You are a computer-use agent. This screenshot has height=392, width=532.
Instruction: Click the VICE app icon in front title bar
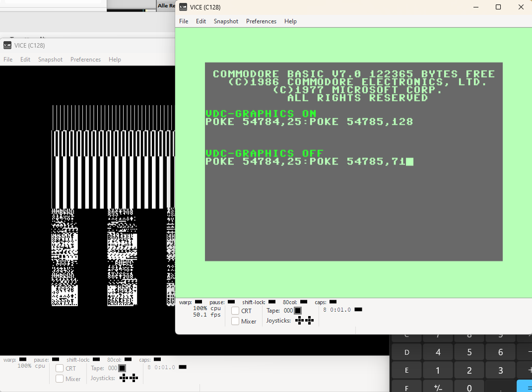(183, 7)
